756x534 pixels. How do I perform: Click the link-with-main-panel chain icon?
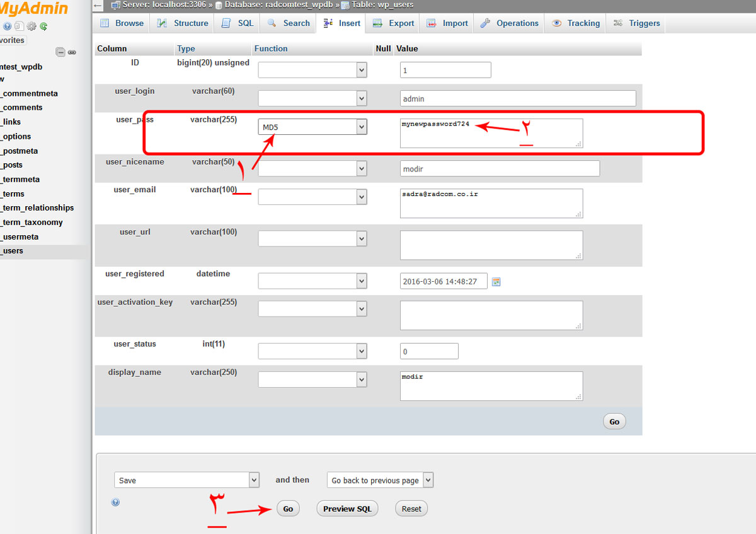[x=72, y=52]
